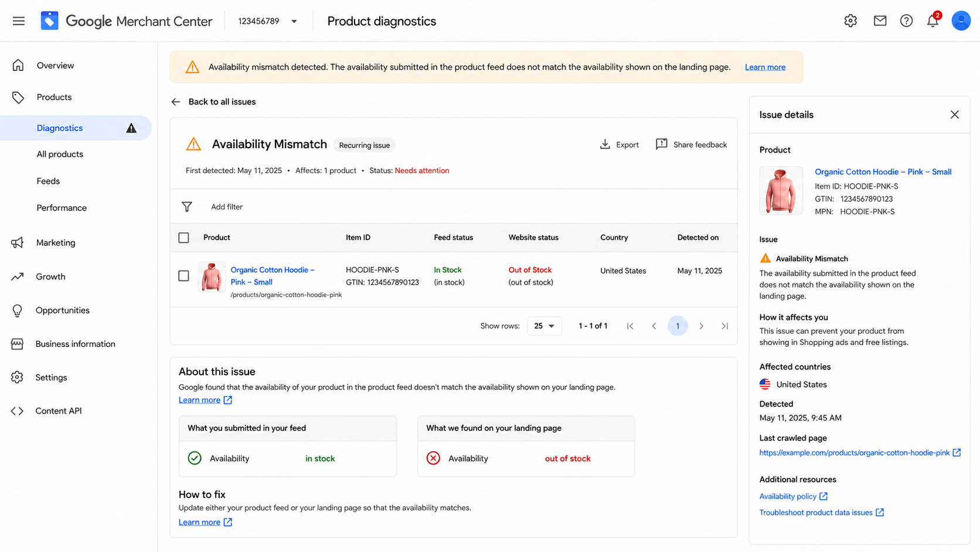This screenshot has width=980, height=552.
Task: Open the help question mark icon
Action: pos(906,21)
